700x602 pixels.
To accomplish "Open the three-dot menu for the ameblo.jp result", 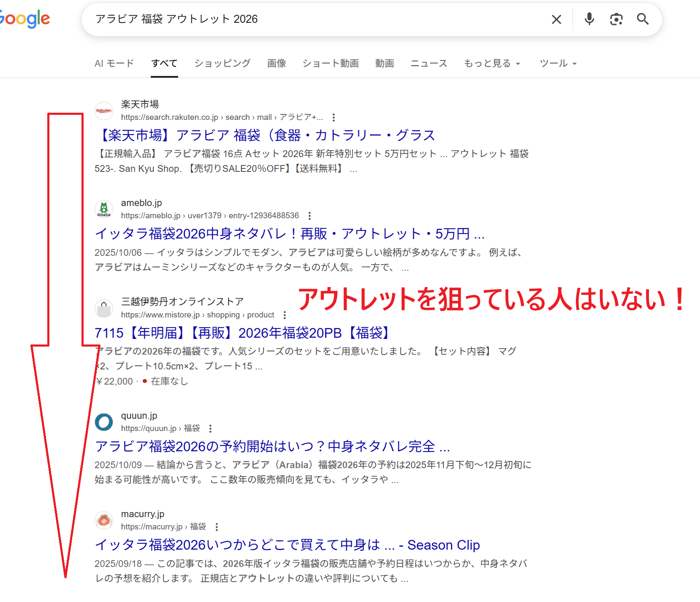I will pyautogui.click(x=309, y=216).
